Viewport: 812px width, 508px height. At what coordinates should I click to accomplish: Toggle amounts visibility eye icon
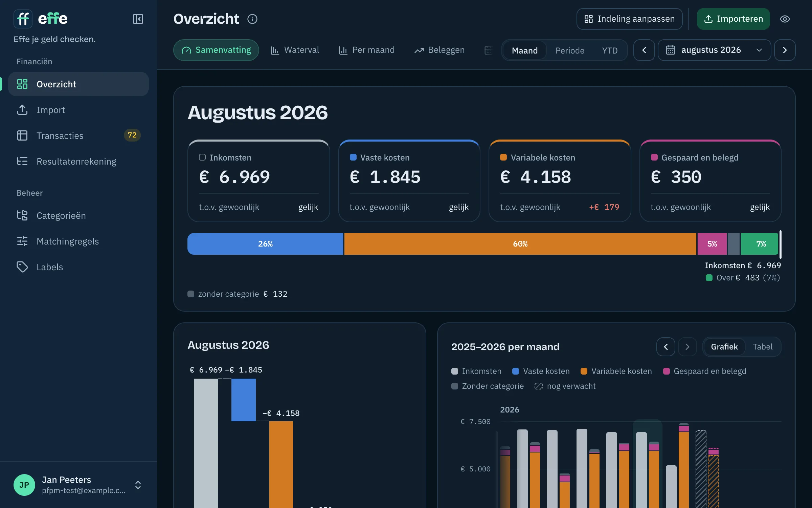point(785,19)
